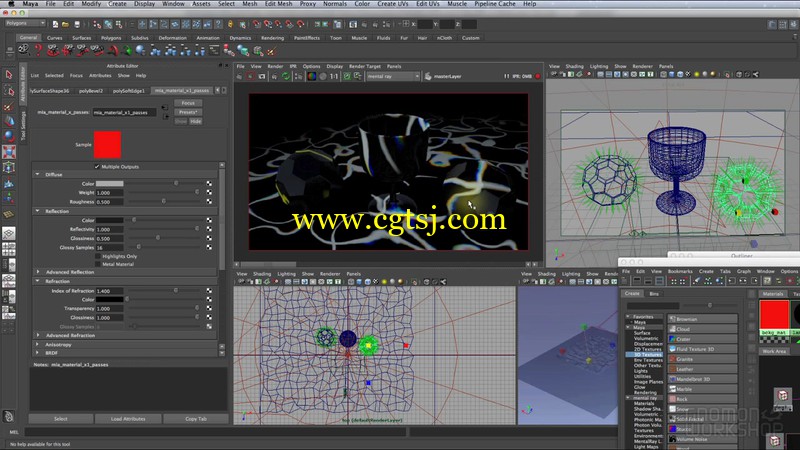Click the snapshot camera icon in Render View
This screenshot has width=800, height=450.
(x=262, y=76)
